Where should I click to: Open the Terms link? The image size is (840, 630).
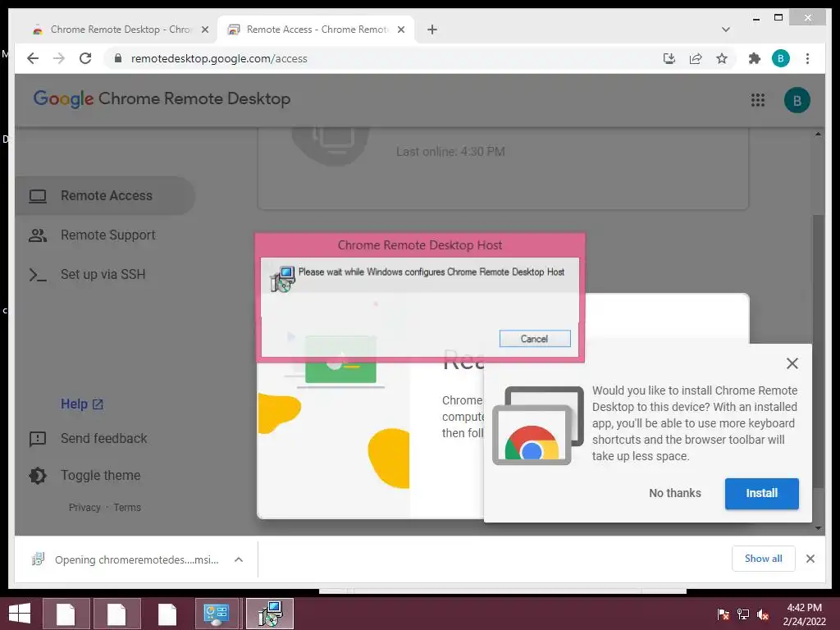click(x=127, y=507)
